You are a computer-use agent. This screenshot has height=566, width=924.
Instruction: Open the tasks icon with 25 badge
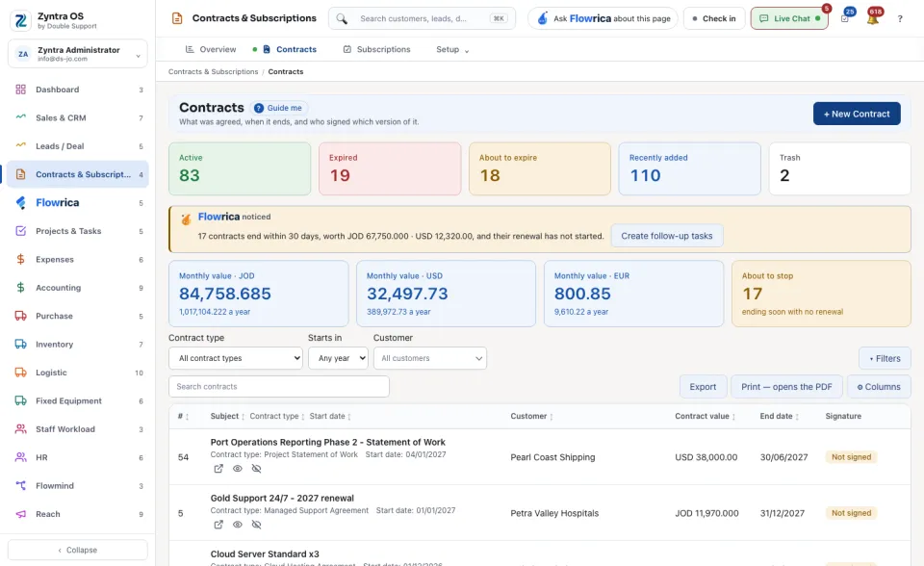(x=845, y=18)
